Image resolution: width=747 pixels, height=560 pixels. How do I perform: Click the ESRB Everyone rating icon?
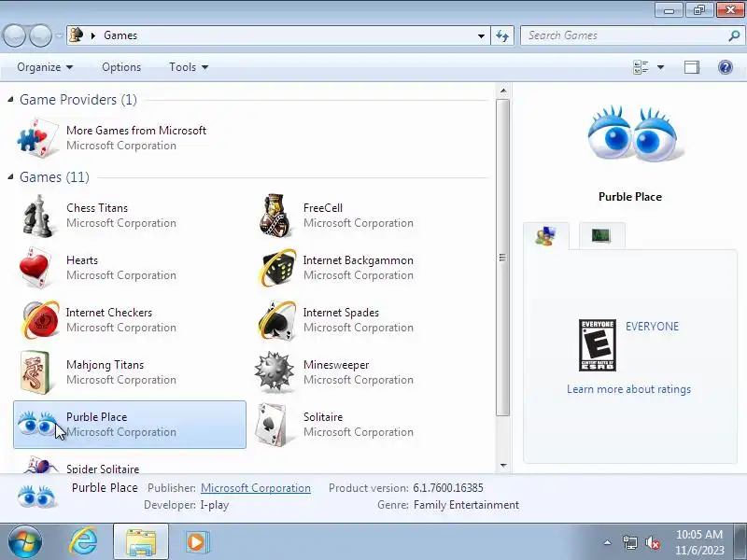click(598, 345)
